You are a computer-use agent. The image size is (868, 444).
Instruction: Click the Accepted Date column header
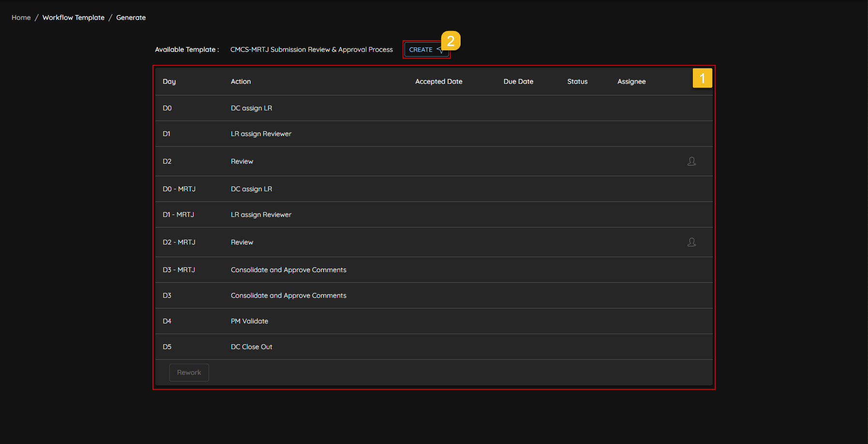(x=438, y=81)
